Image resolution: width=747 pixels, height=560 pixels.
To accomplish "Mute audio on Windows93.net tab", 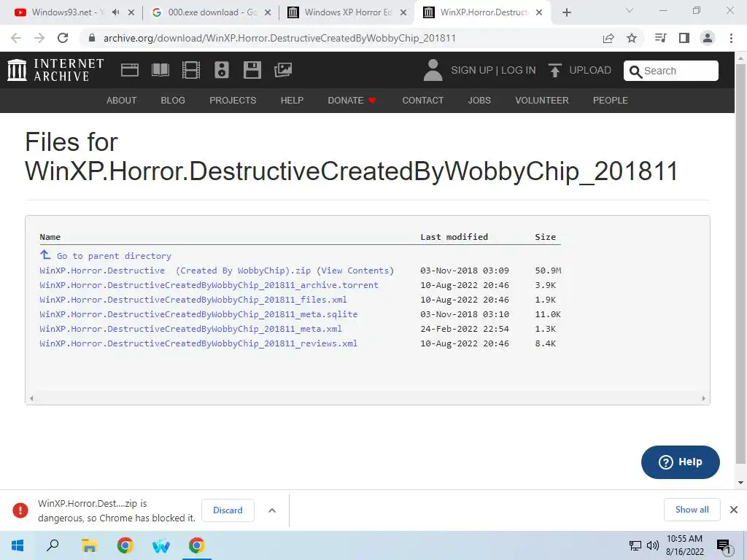I will click(116, 12).
